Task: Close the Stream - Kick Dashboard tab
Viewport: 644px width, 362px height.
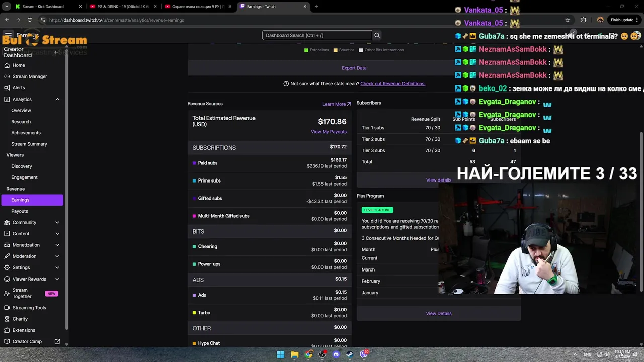Action: tap(80, 7)
